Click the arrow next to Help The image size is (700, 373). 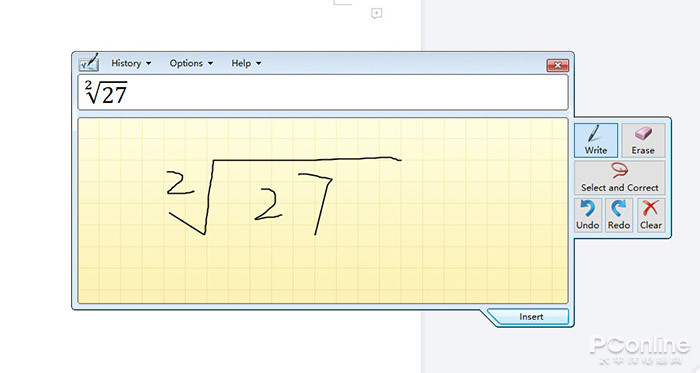click(x=258, y=64)
